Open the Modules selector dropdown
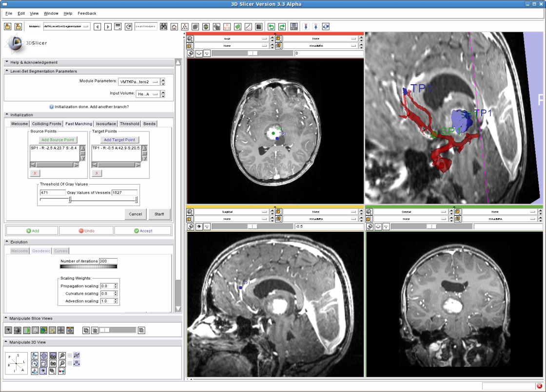Image resolution: width=546 pixels, height=392 pixels. [x=66, y=26]
